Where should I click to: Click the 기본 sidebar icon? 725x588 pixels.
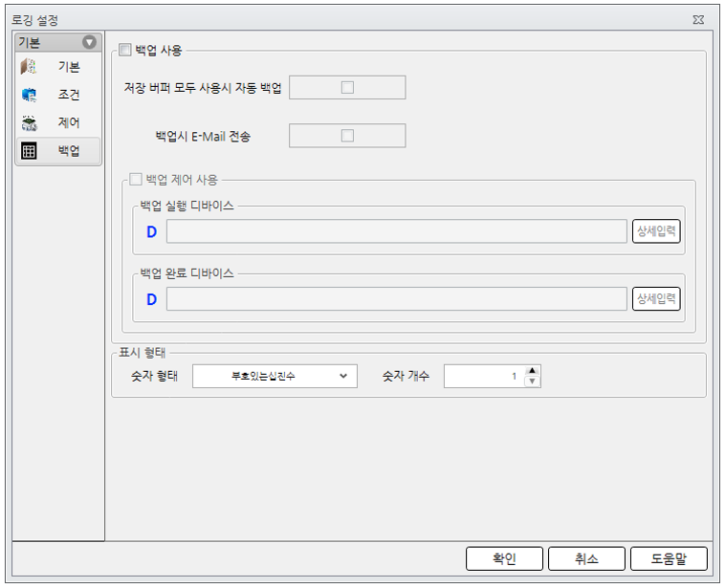(29, 67)
